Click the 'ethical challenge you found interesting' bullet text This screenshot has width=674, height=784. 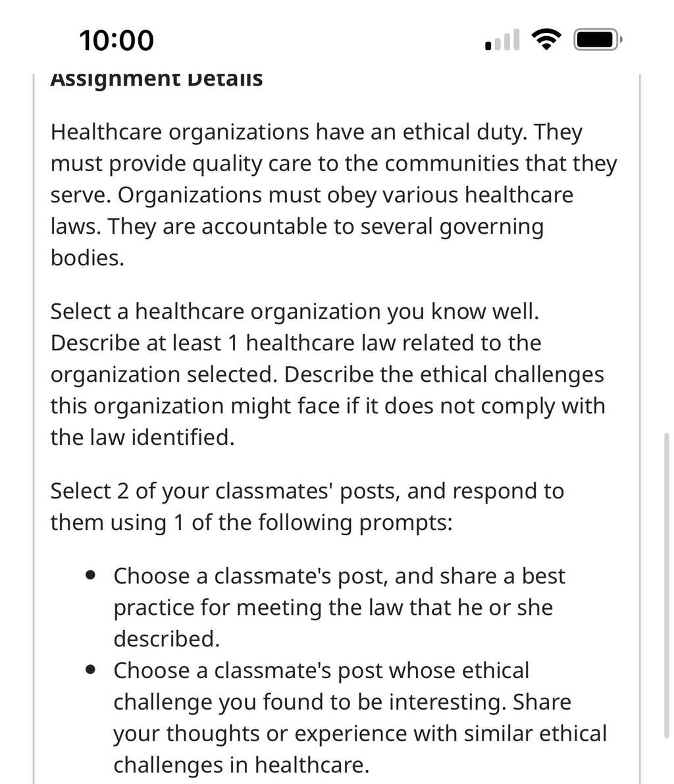(x=360, y=718)
